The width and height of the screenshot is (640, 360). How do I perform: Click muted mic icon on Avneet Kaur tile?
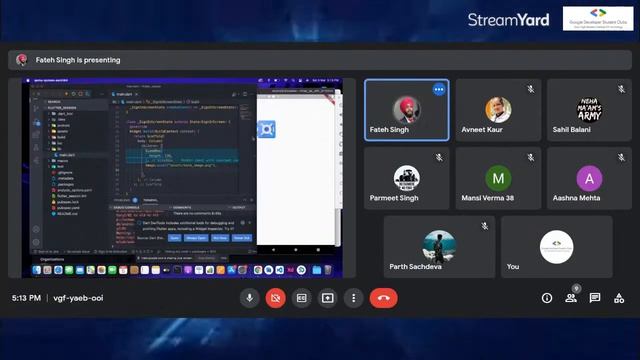(530, 89)
